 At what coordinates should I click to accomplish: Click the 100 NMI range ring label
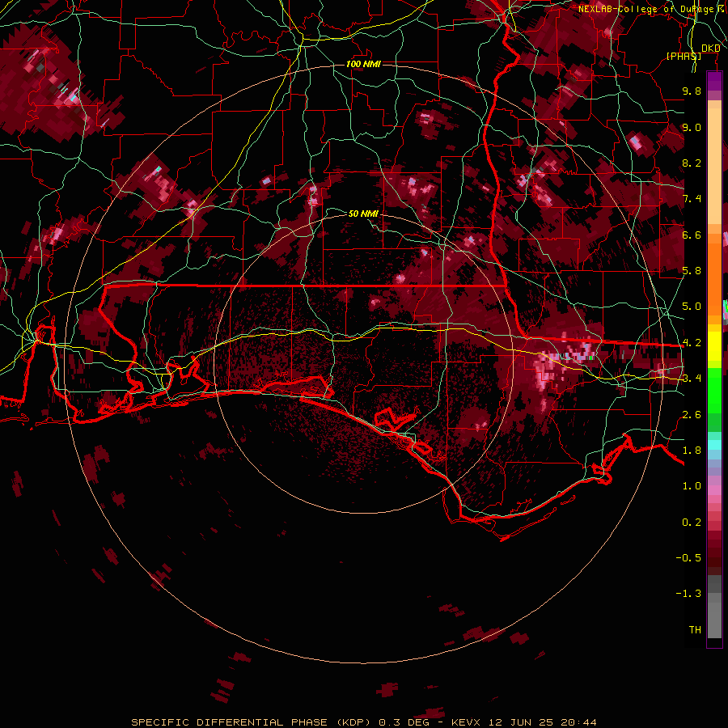tap(363, 64)
